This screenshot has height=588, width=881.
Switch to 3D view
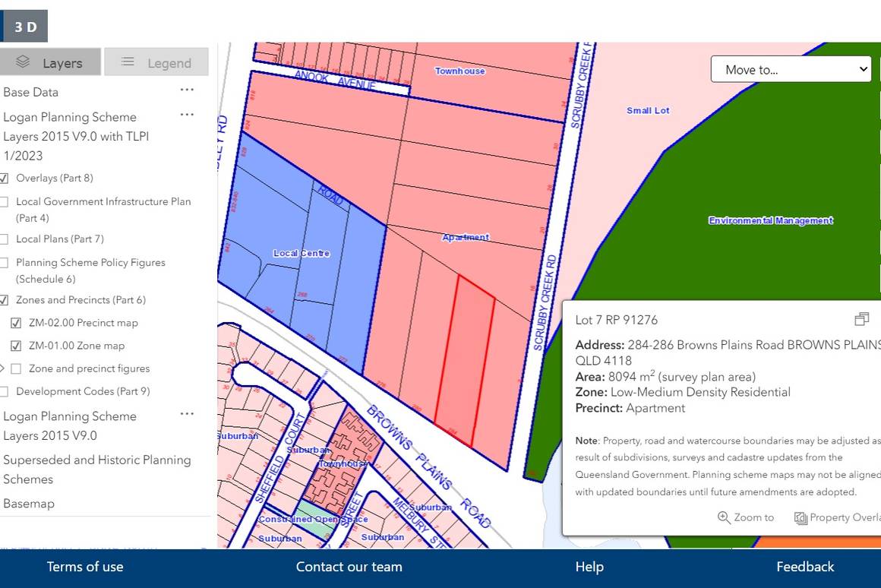(x=25, y=27)
